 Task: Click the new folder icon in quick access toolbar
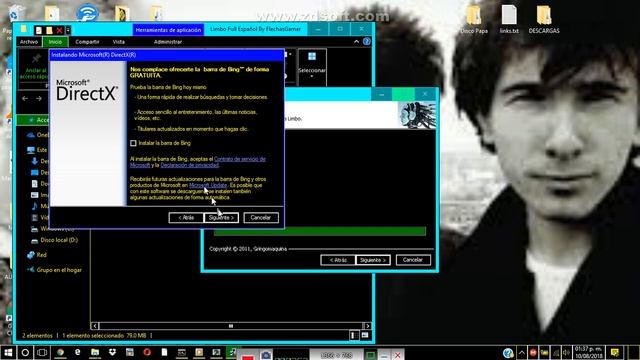click(49, 30)
